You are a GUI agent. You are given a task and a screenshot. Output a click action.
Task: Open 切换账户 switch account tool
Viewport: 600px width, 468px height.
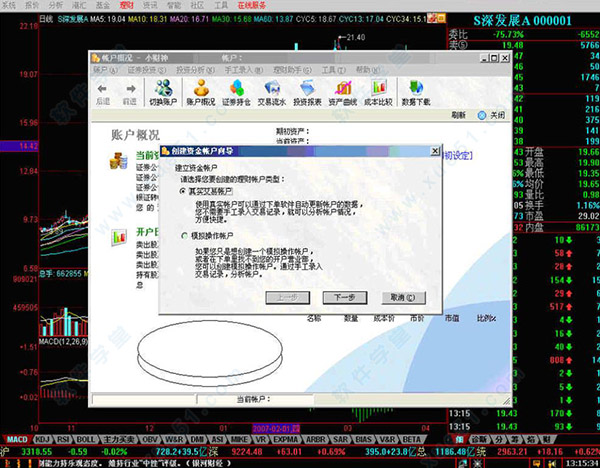pos(163,92)
